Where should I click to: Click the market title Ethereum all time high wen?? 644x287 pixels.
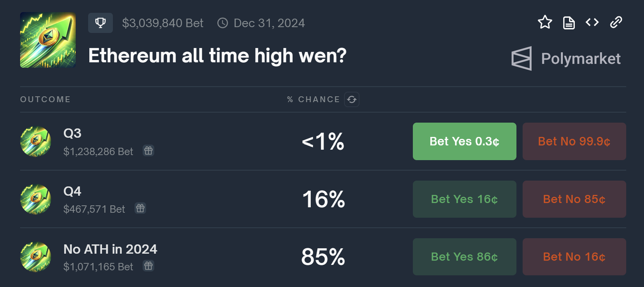click(217, 56)
